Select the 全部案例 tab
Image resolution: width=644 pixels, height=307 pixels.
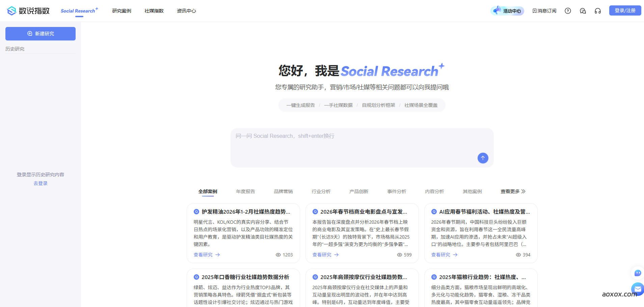[208, 191]
